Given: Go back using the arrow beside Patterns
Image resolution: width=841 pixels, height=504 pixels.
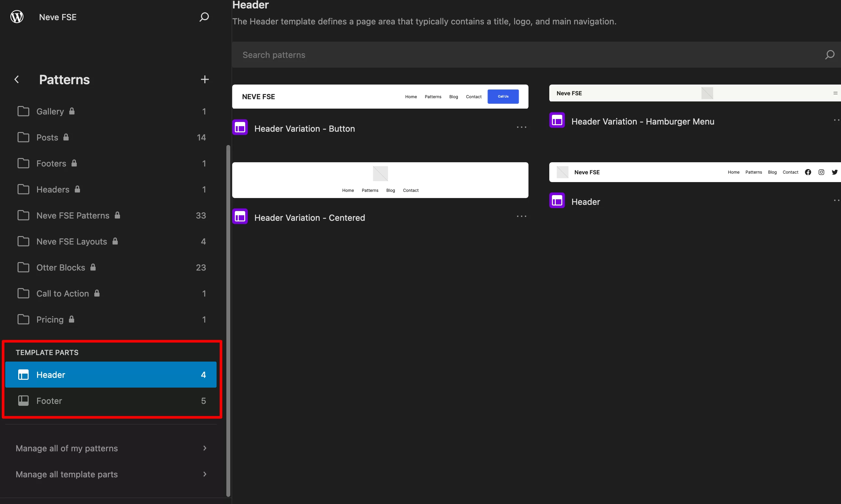Looking at the screenshot, I should coord(17,79).
